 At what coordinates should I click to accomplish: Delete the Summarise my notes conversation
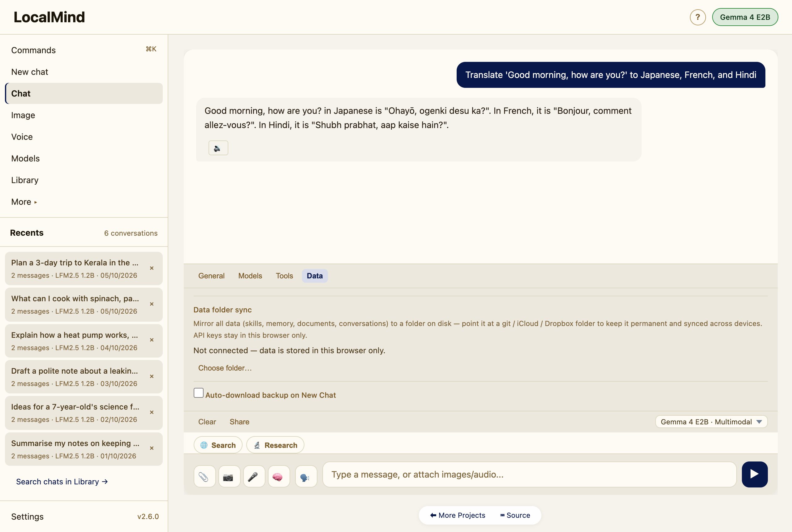pos(152,448)
